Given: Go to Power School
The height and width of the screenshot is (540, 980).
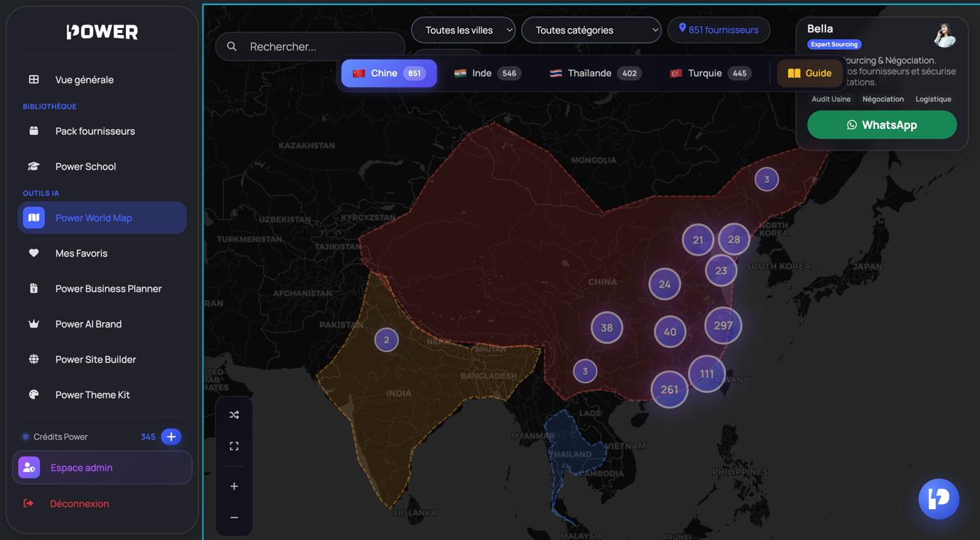Looking at the screenshot, I should coord(102,166).
